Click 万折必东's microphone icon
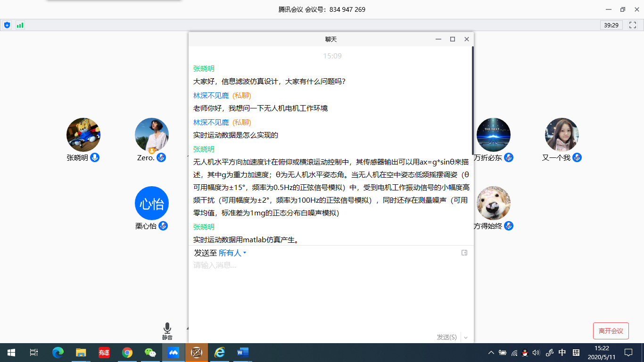This screenshot has height=362, width=644. (x=508, y=157)
